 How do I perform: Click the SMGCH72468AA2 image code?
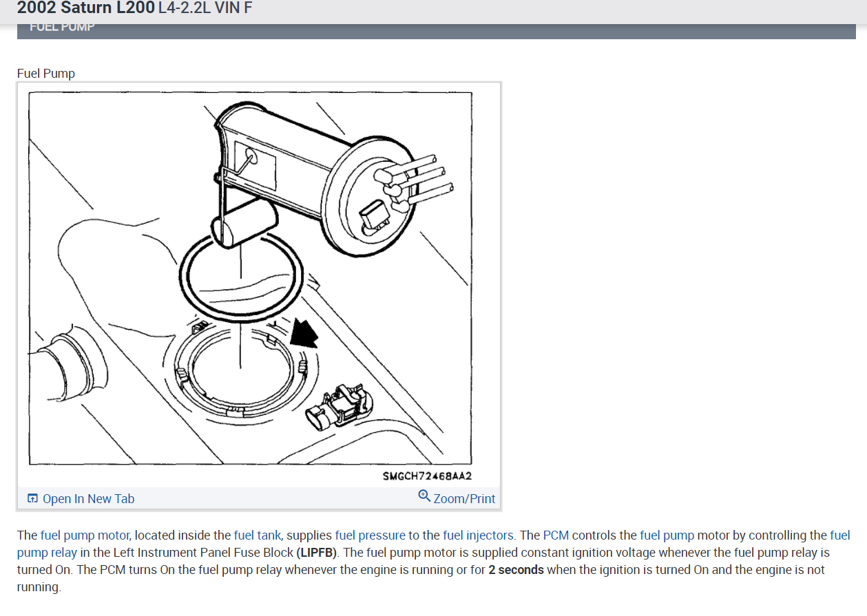point(427,476)
